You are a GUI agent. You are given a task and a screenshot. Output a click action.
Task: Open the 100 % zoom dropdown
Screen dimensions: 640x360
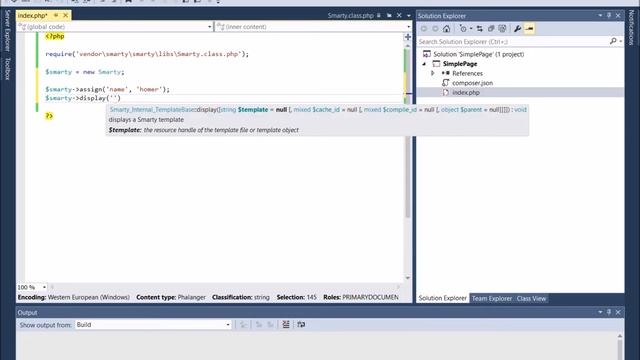44,287
